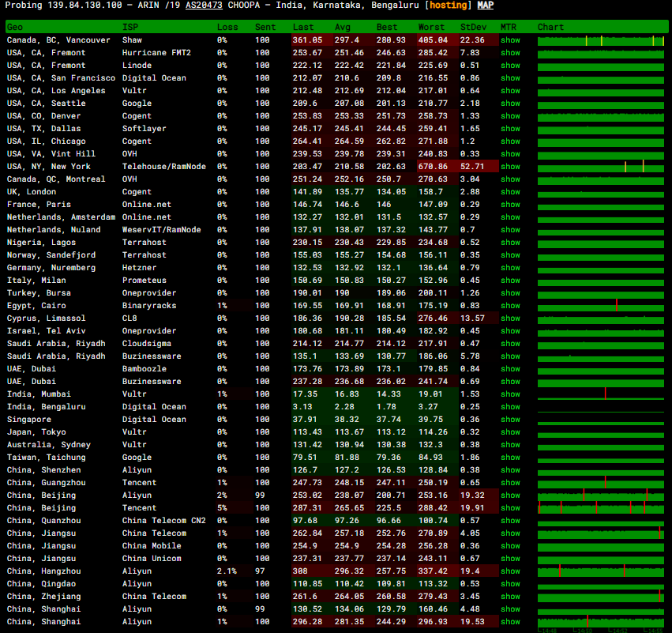Image resolution: width=672 pixels, height=633 pixels.
Task: Show MTR for USA, VA, Vint Hill
Action: coord(510,154)
